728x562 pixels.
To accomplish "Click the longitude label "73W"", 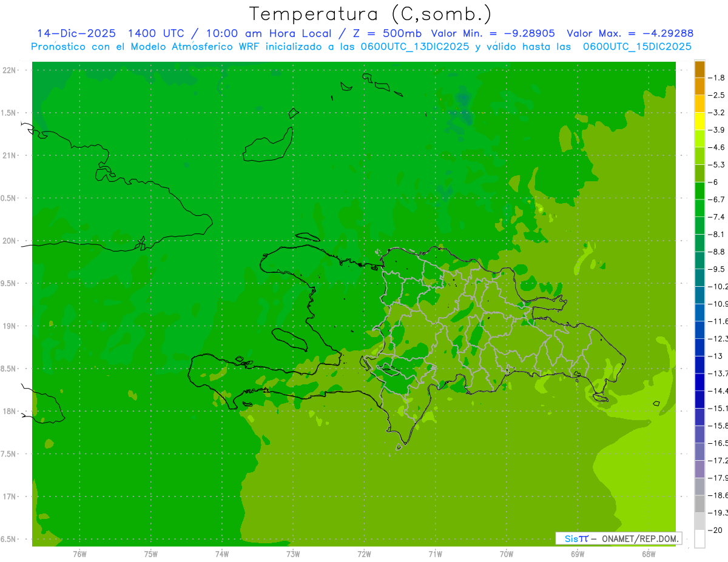I will 293,554.
